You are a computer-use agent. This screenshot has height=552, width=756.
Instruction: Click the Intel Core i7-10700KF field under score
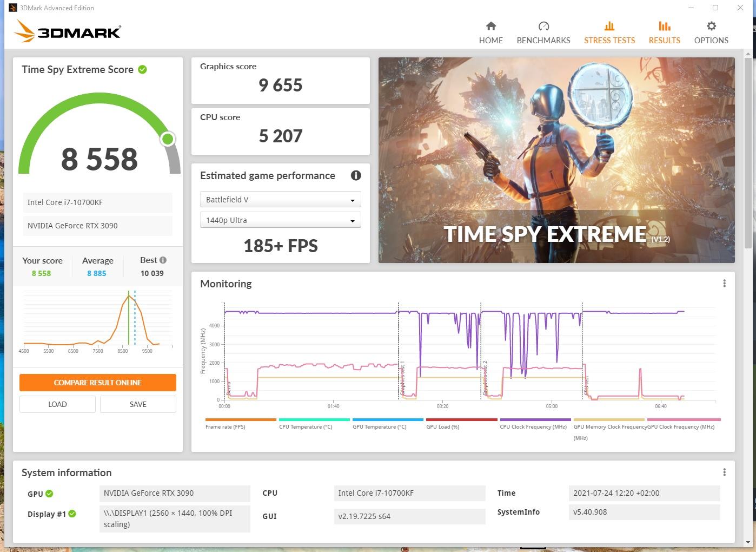pyautogui.click(x=97, y=202)
